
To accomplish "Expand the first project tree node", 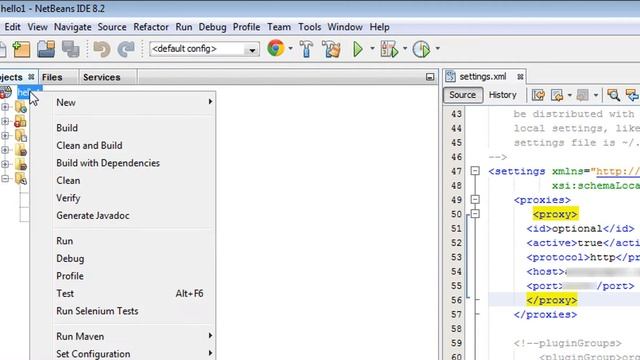I will (x=5, y=107).
